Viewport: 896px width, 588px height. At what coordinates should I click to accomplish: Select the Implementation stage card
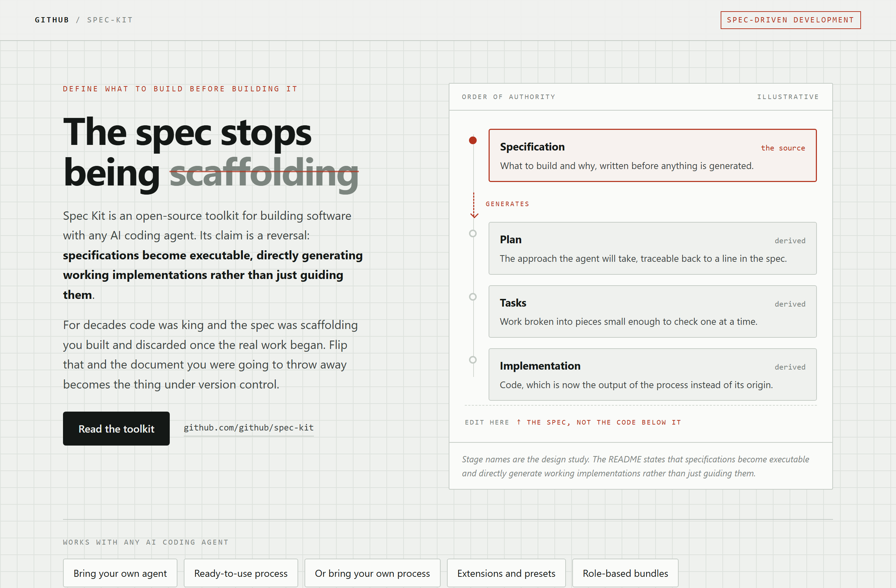pos(652,374)
